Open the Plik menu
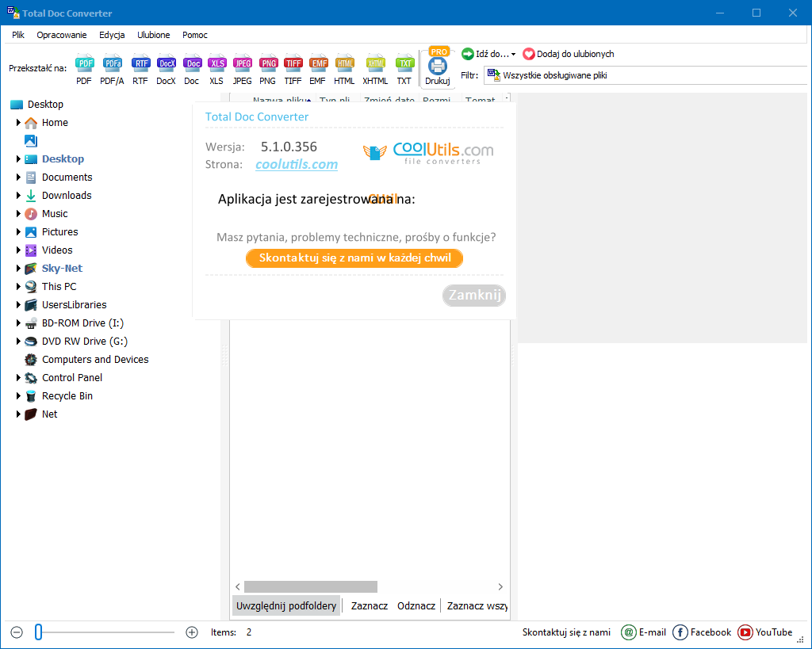The image size is (812, 649). coord(18,35)
